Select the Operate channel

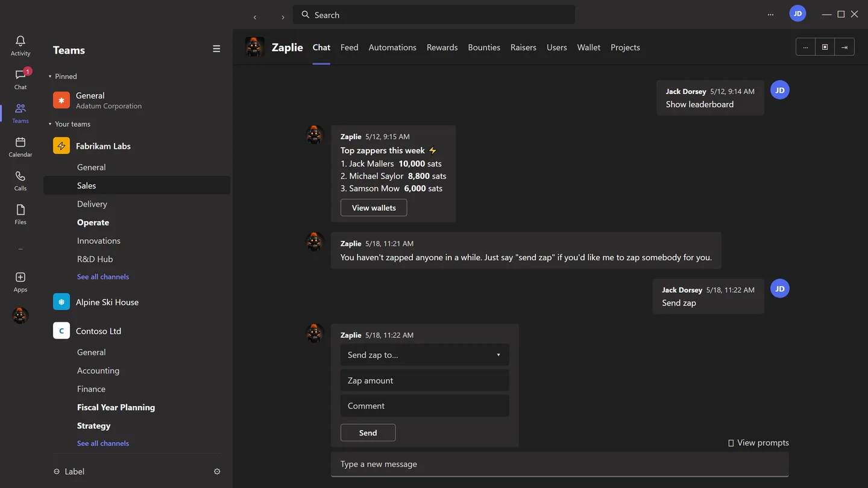[x=93, y=222]
